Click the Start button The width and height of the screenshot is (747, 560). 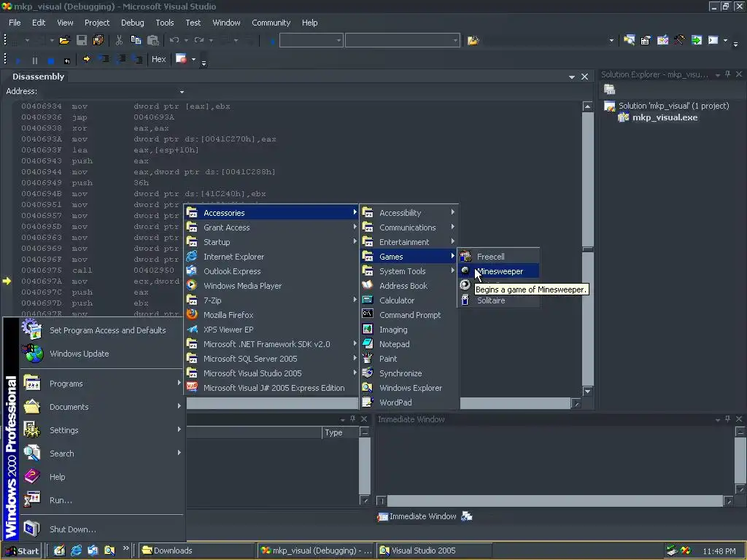(23, 551)
